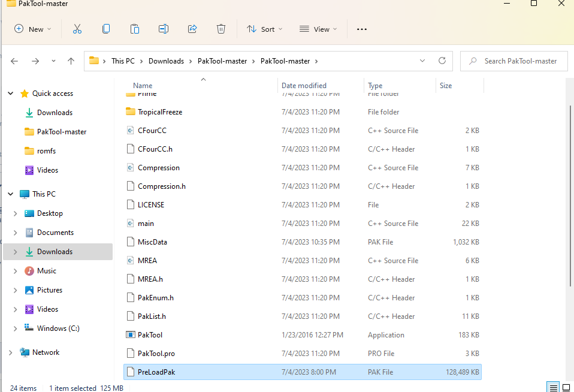Sort by Name column header
Viewport: 574px width, 392px height.
pyautogui.click(x=143, y=85)
